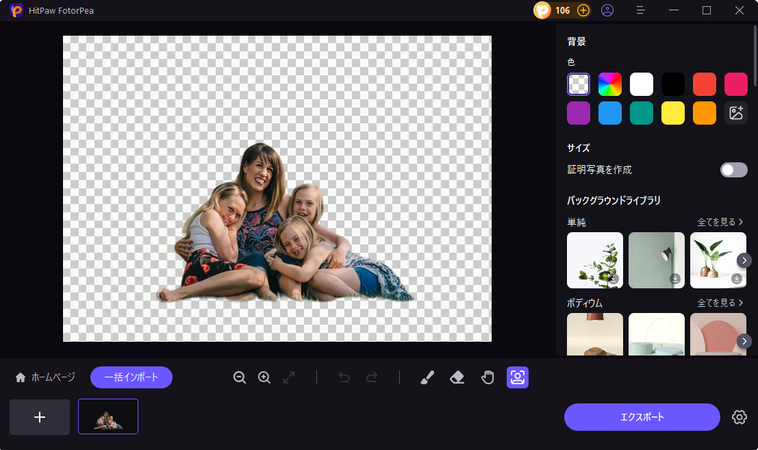Choose the red background color swatch
This screenshot has height=450, width=758.
point(704,84)
